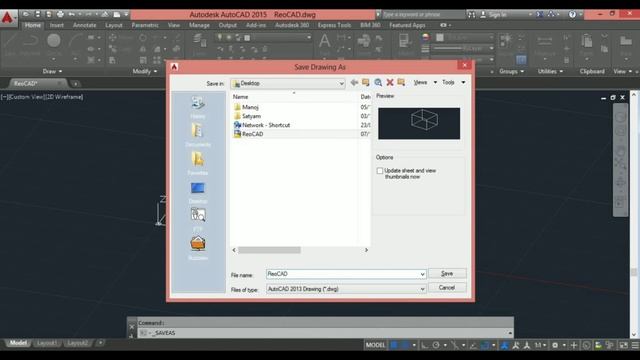The image size is (640, 360).
Task: Open the Annotate ribbon tab
Action: (84, 25)
